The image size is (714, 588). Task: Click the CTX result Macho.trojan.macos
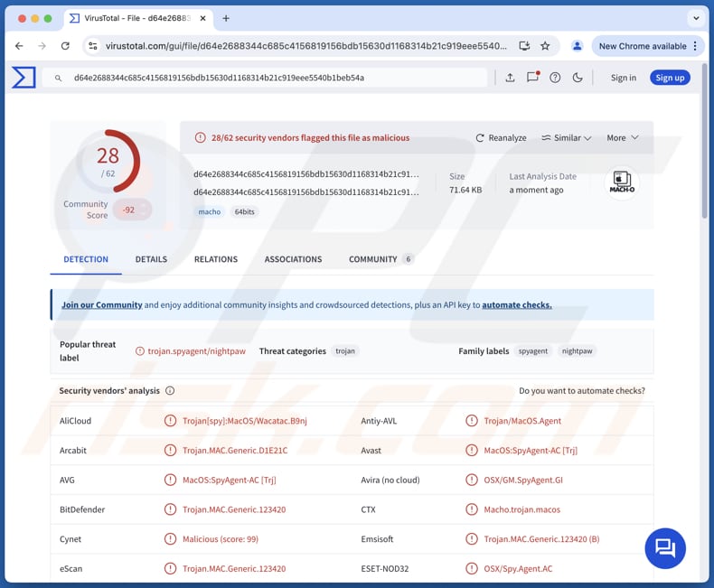(x=521, y=509)
